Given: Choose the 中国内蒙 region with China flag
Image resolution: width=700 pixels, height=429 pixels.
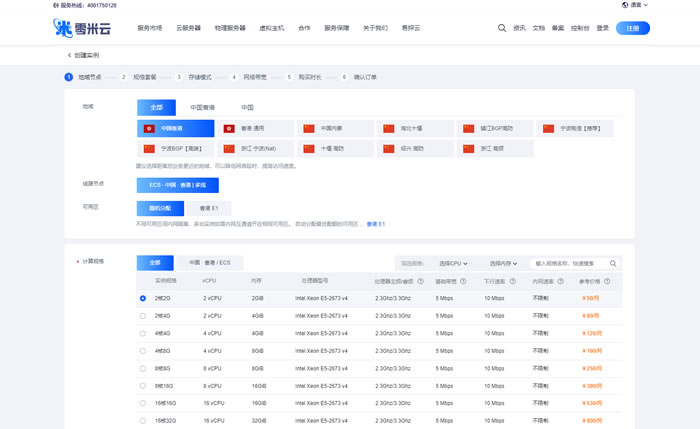Looking at the screenshot, I should tap(334, 128).
